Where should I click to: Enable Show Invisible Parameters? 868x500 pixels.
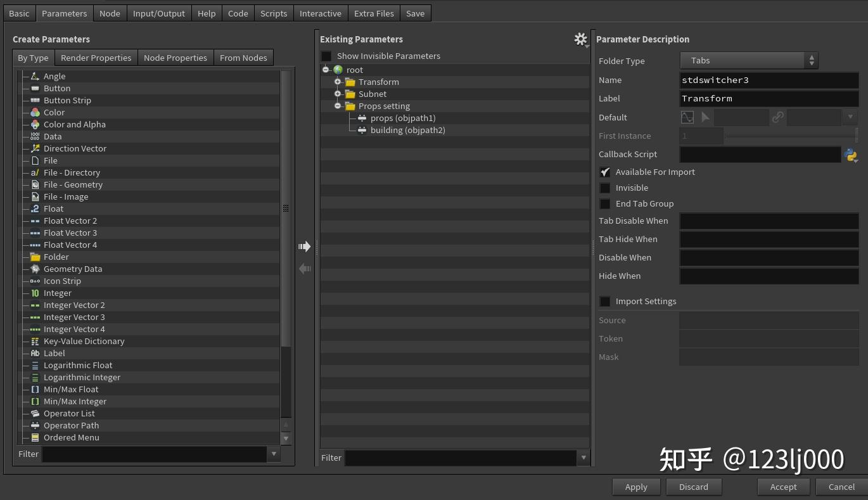pos(326,56)
